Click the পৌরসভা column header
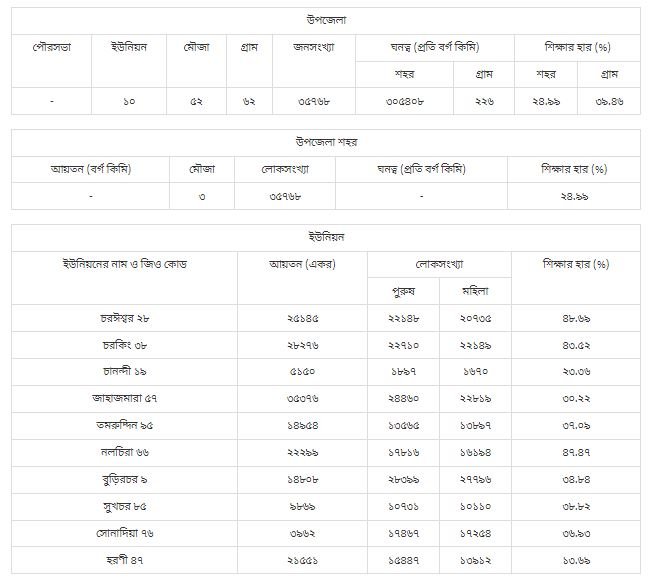Screen dimensions: 650x582 tap(50, 47)
